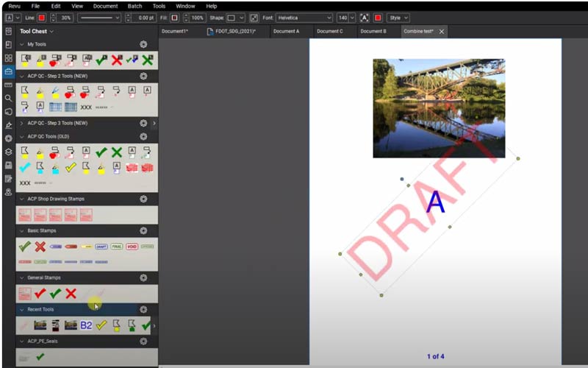Choose yellow checkmark in Recent Tools
The image size is (588, 368).
tap(101, 325)
